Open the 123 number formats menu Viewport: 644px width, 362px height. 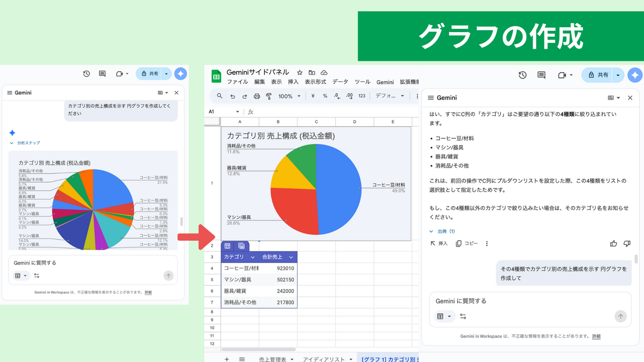tap(362, 96)
